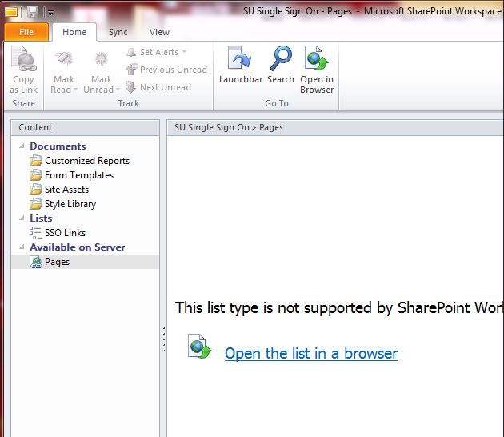The image size is (504, 437).
Task: Click the Site Assets folder icon
Action: click(36, 190)
